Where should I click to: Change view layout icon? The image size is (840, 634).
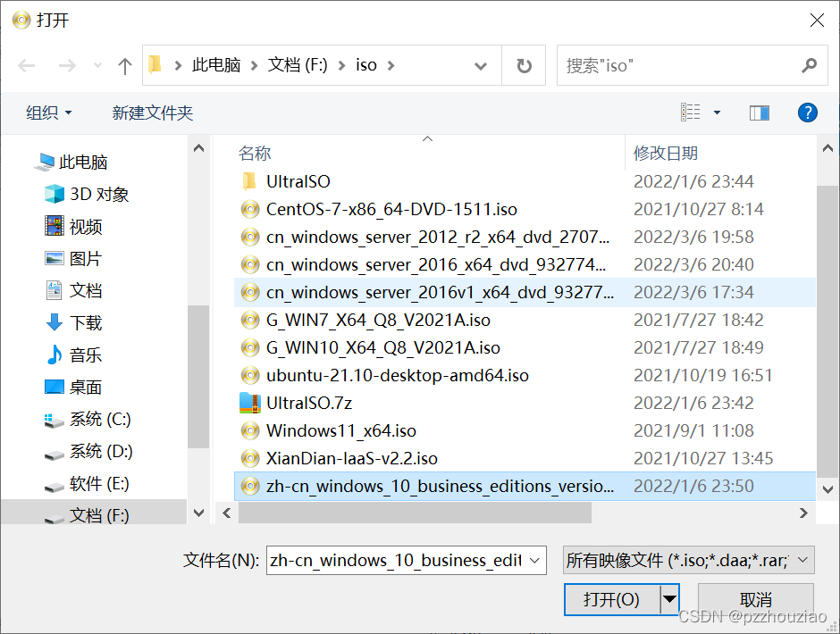[x=691, y=113]
